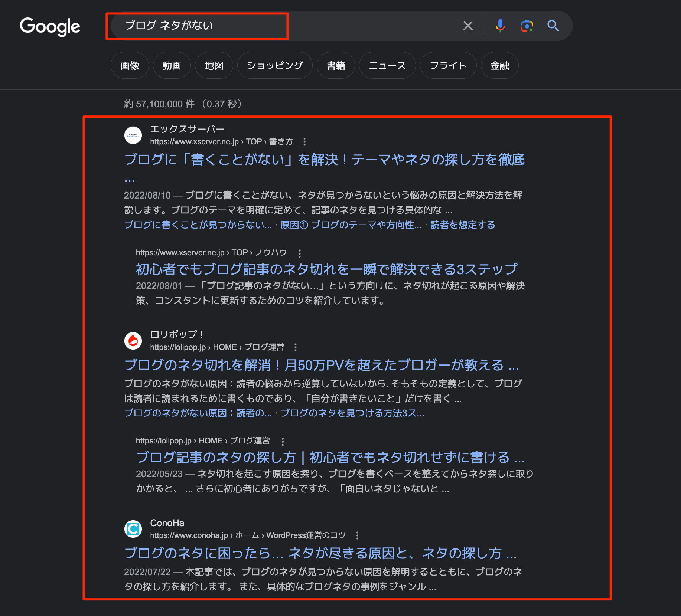
Task: Open more options for first lolipop.jp result
Action: tap(296, 347)
